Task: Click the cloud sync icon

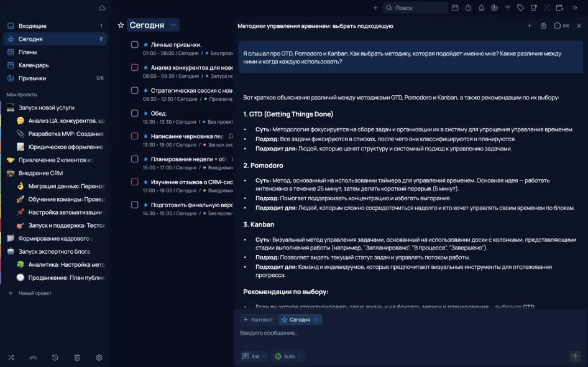Action: 102,8
